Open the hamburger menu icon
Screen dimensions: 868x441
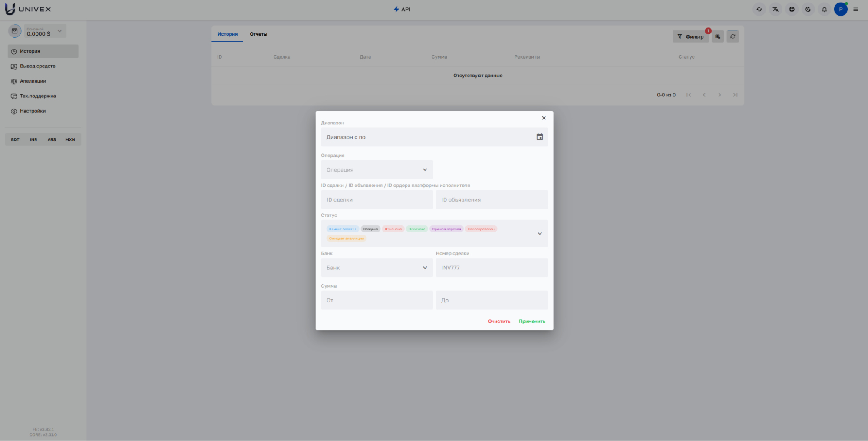click(x=856, y=9)
